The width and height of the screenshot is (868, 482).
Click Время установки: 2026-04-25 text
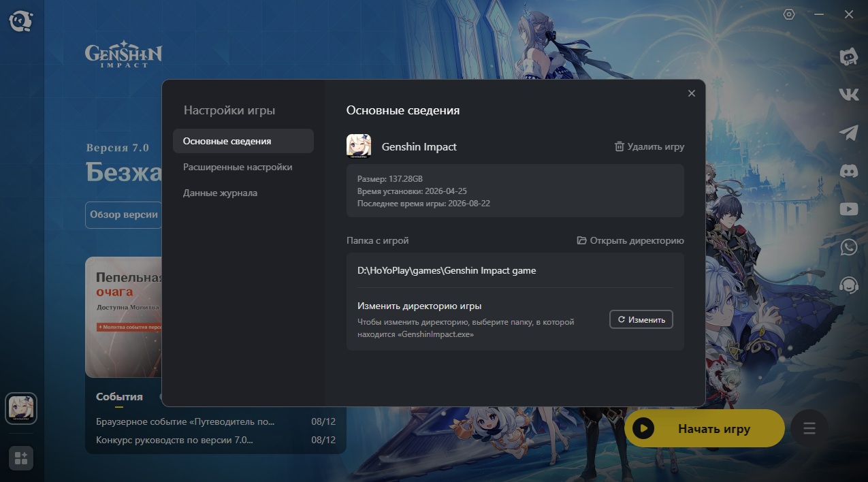[412, 191]
